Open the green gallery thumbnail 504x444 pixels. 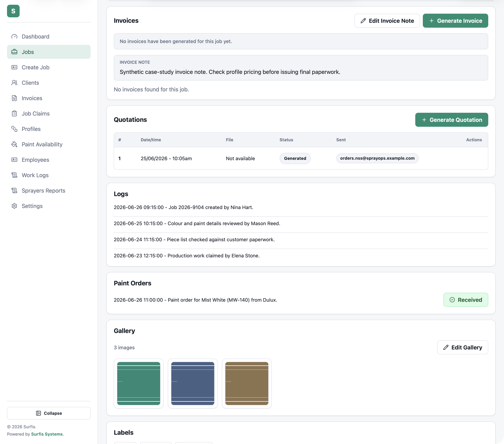pyautogui.click(x=139, y=384)
